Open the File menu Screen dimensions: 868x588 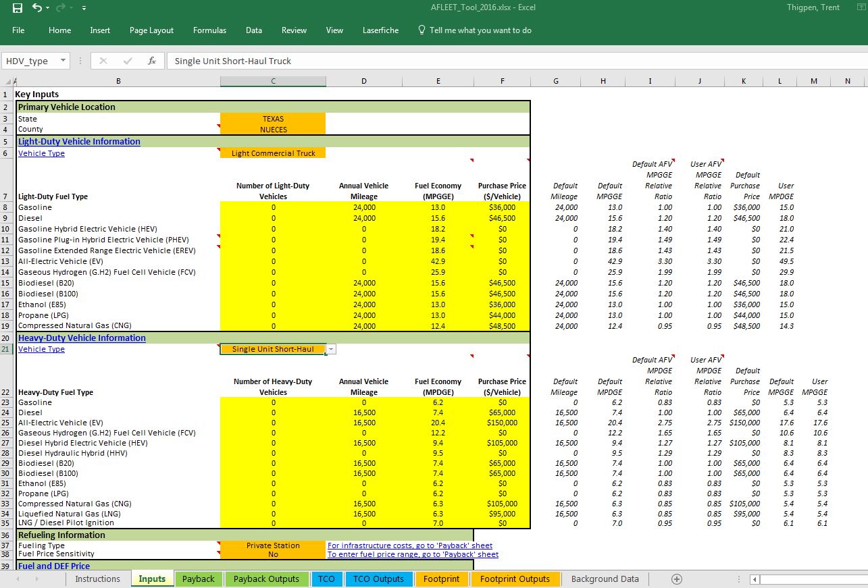[x=18, y=30]
